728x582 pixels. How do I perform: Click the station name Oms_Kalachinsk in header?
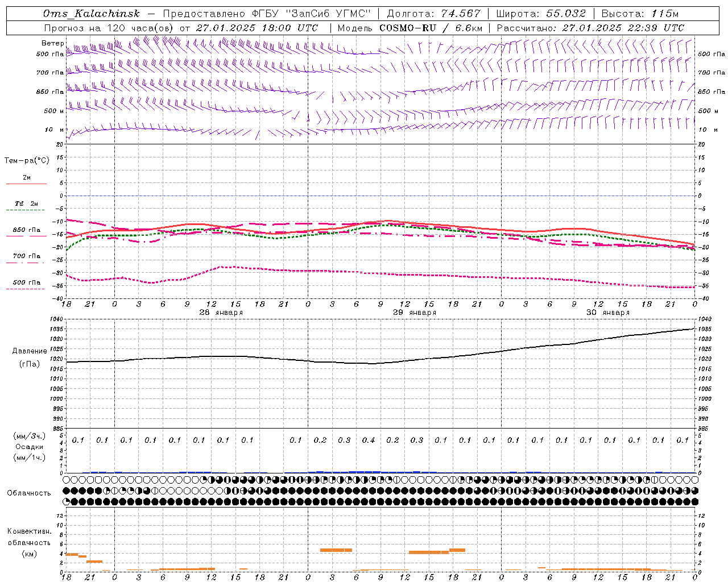point(91,14)
